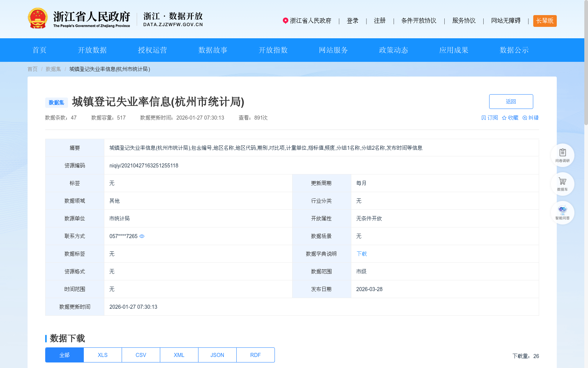
Task: Click the 其他 data domain value
Action: (114, 201)
